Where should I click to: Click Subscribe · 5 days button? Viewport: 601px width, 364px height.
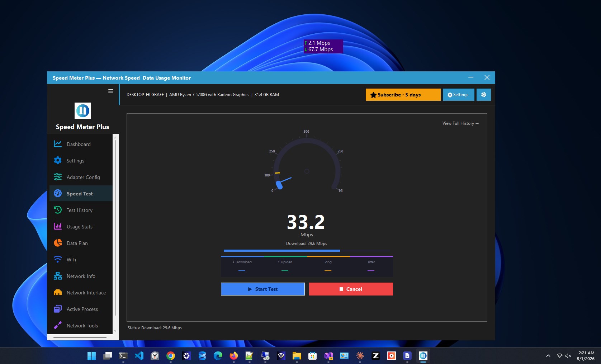(x=403, y=95)
